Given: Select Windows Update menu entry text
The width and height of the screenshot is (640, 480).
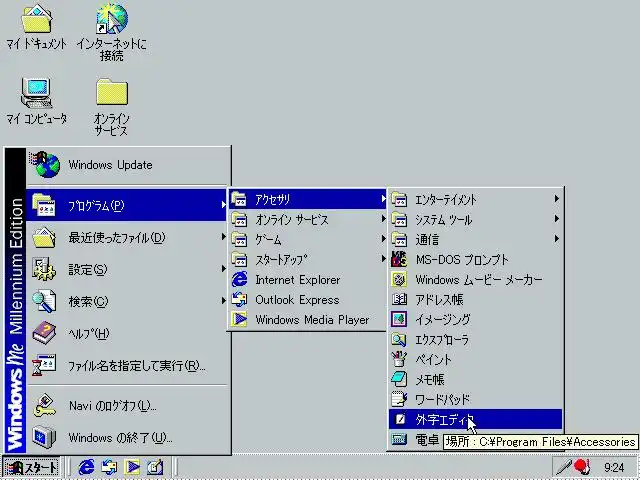Looking at the screenshot, I should (111, 165).
